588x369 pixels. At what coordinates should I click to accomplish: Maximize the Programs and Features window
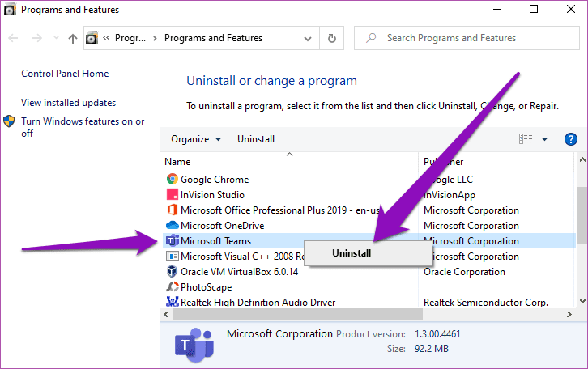click(534, 9)
